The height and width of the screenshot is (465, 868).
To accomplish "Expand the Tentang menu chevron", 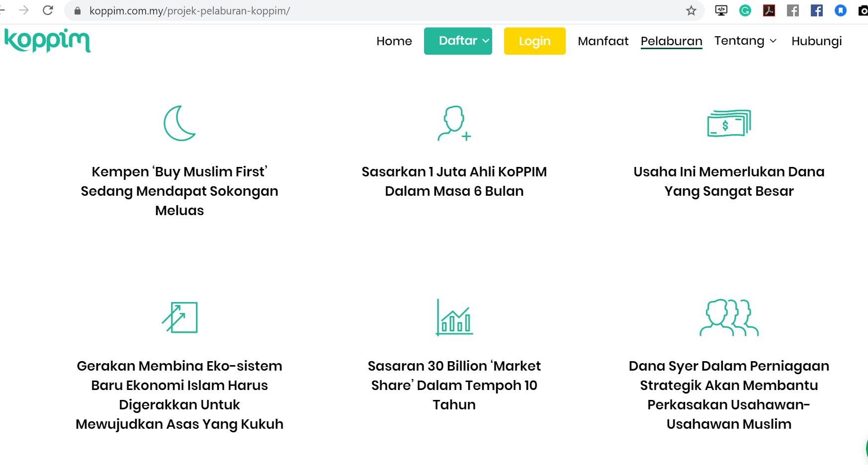I will (773, 41).
